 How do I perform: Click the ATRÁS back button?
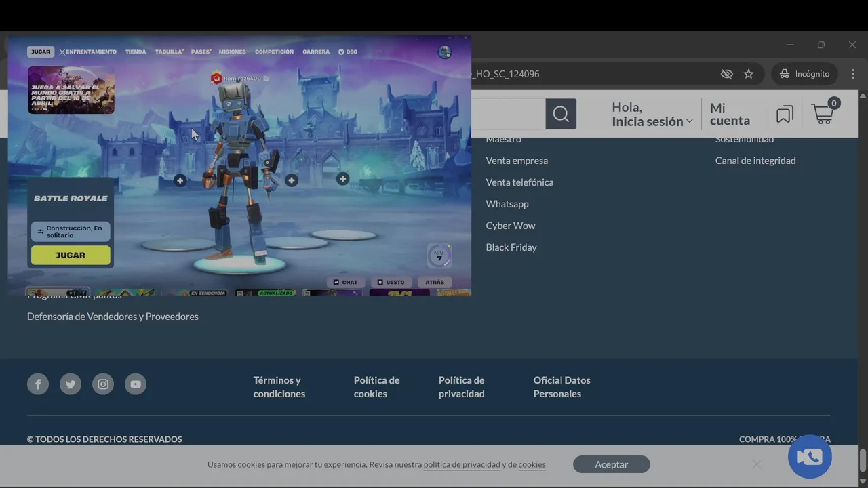(435, 282)
